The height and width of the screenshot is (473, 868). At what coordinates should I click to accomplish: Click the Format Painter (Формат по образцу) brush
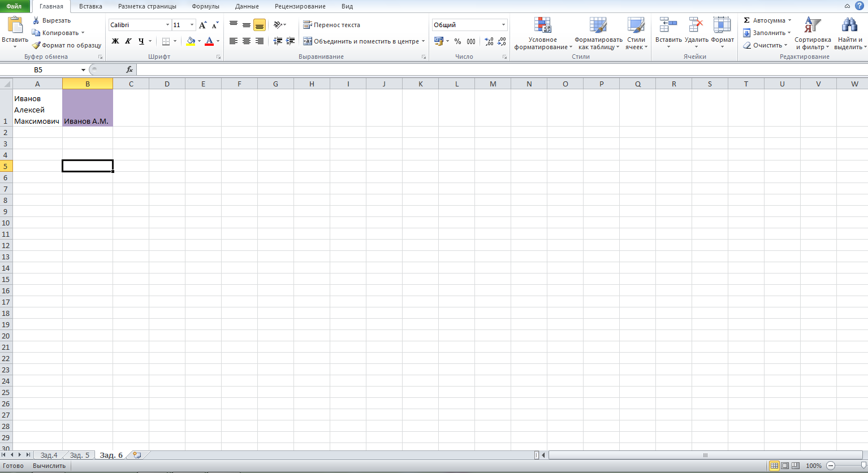36,45
